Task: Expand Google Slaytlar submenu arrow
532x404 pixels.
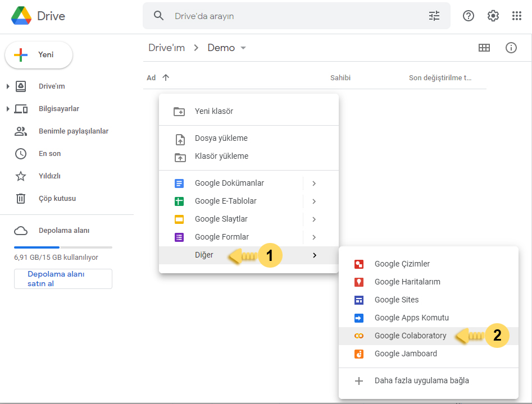Action: point(314,219)
